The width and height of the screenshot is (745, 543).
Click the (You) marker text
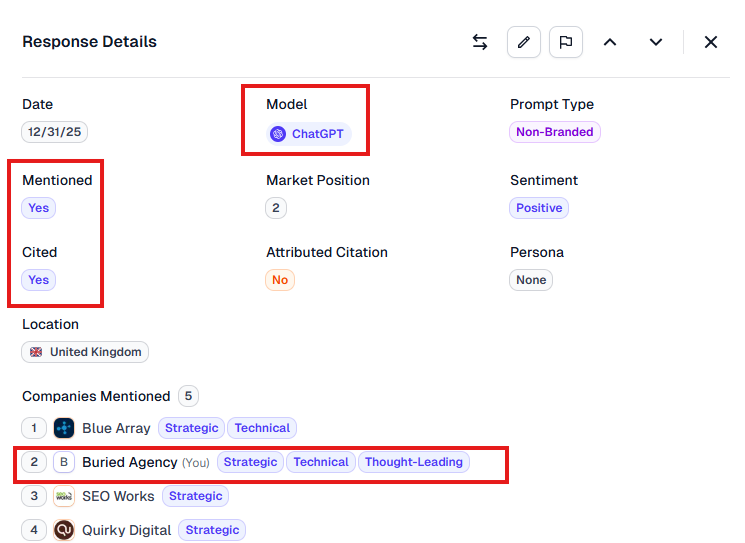196,463
